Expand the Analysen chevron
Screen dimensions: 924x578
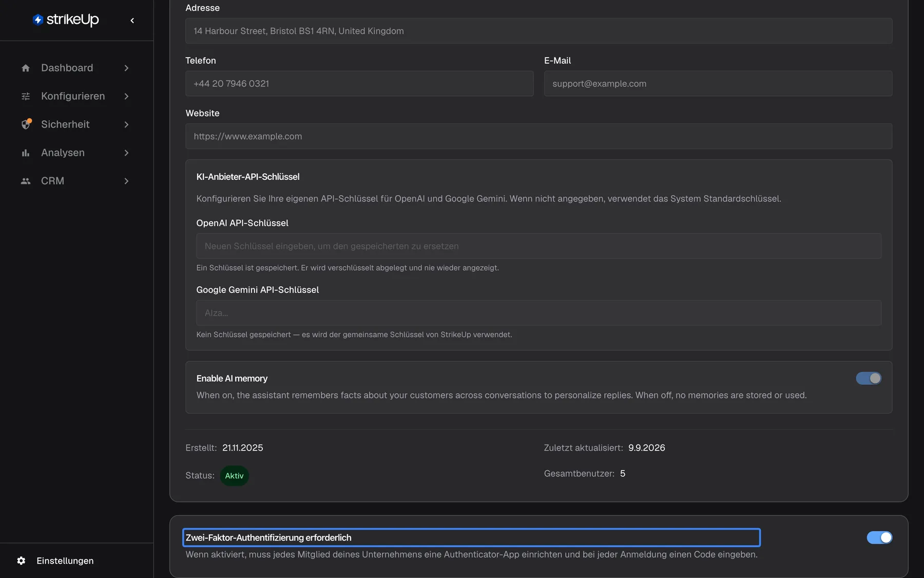(126, 153)
